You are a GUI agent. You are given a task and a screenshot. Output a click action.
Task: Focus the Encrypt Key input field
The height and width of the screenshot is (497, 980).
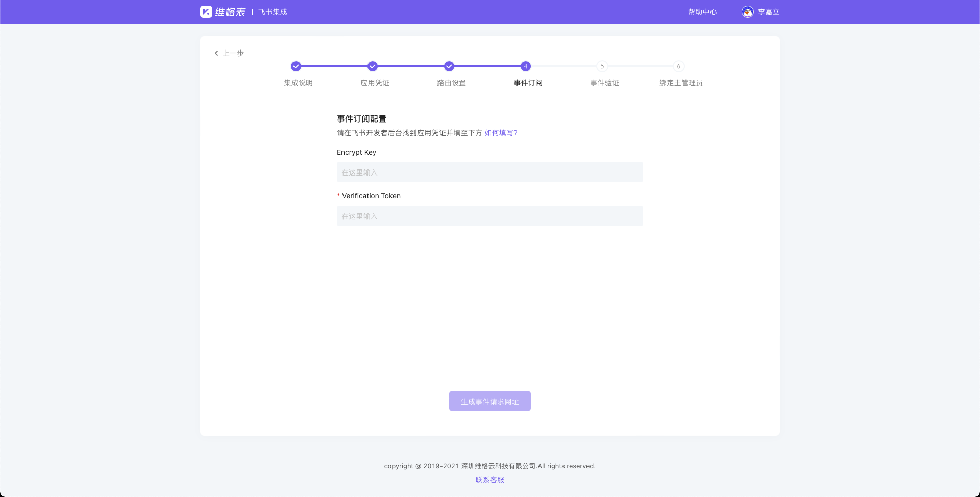[x=490, y=172]
